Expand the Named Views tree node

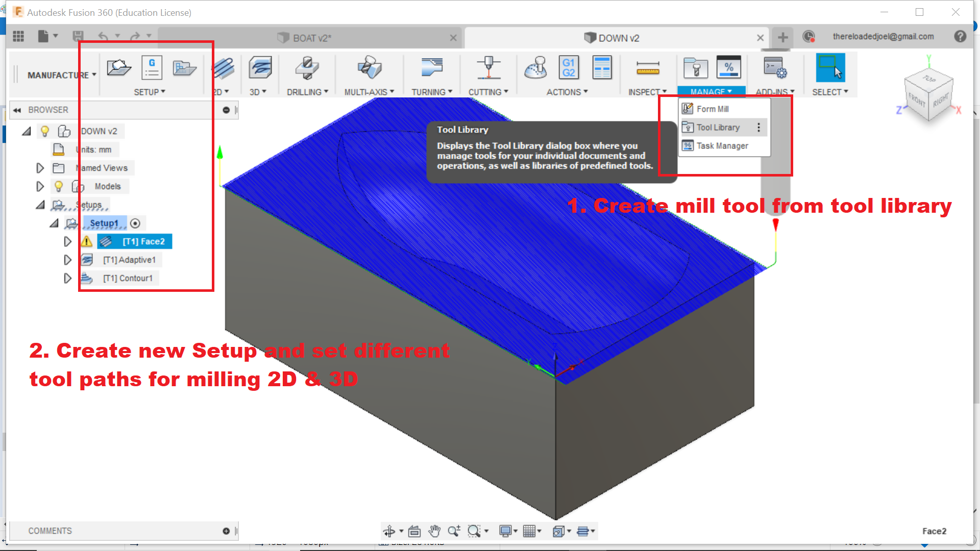click(x=40, y=168)
